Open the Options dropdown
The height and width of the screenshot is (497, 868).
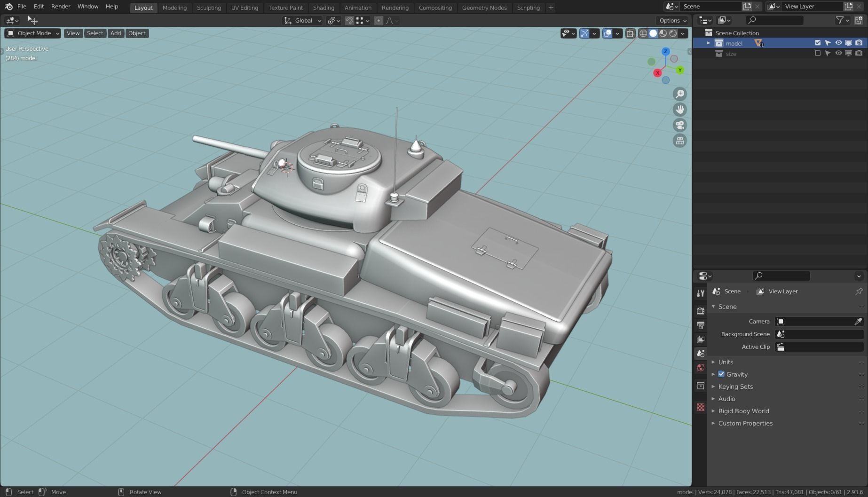pyautogui.click(x=672, y=21)
